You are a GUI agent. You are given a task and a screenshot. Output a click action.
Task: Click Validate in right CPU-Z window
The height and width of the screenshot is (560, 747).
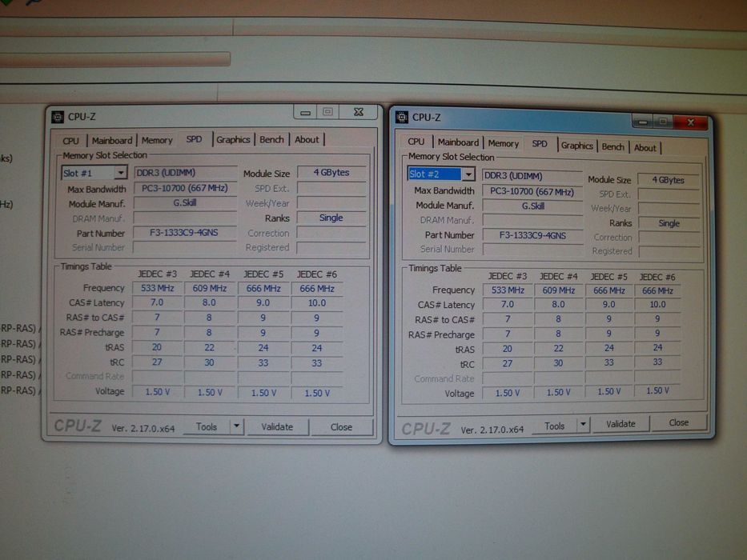point(620,424)
